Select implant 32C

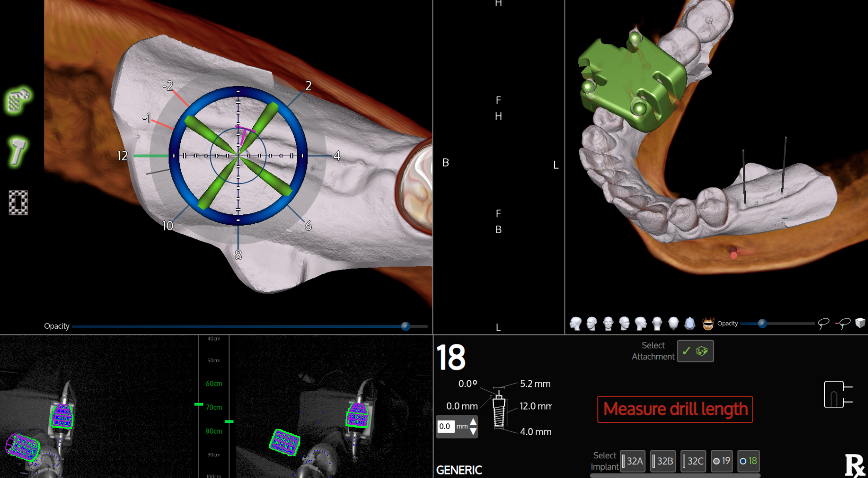pos(693,461)
